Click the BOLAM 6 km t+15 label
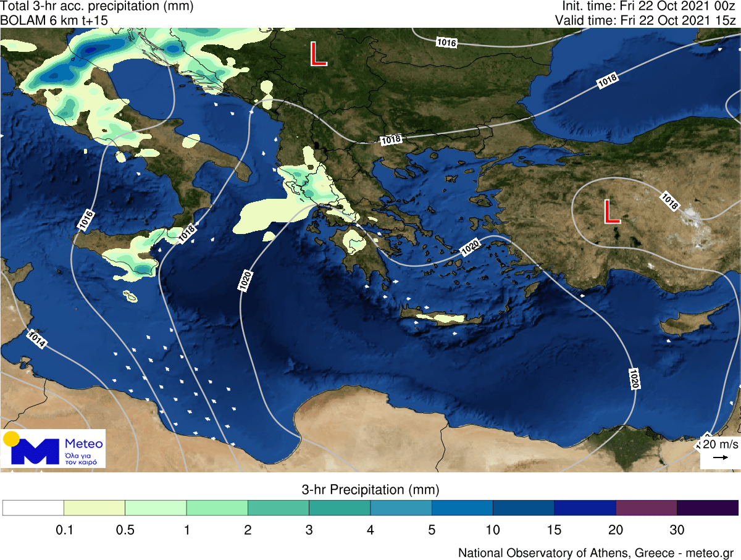 click(54, 20)
